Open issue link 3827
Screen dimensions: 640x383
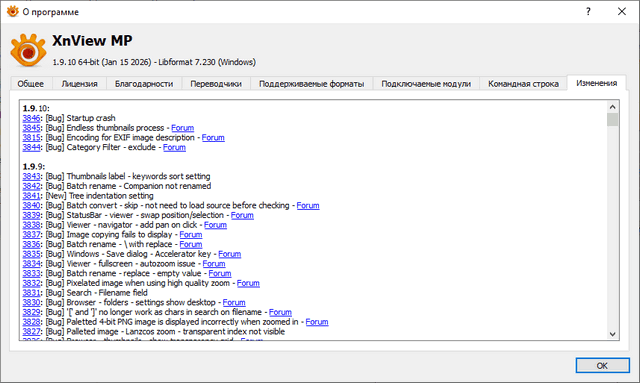pos(31,332)
